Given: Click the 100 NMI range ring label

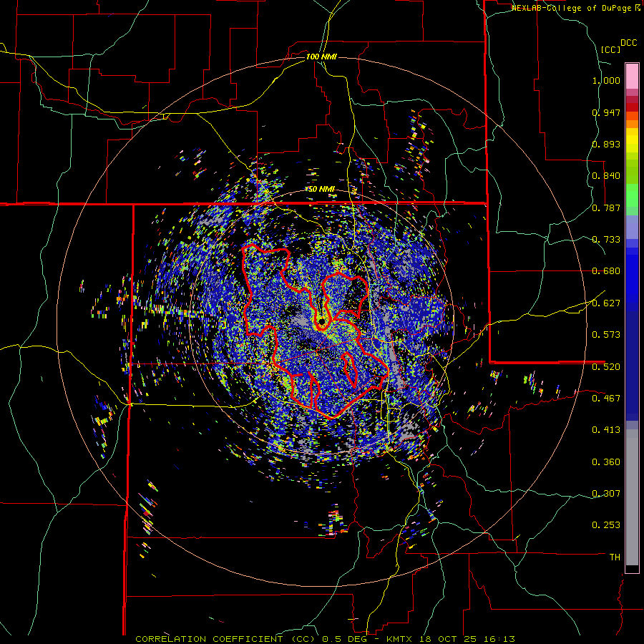Looking at the screenshot, I should point(321,57).
